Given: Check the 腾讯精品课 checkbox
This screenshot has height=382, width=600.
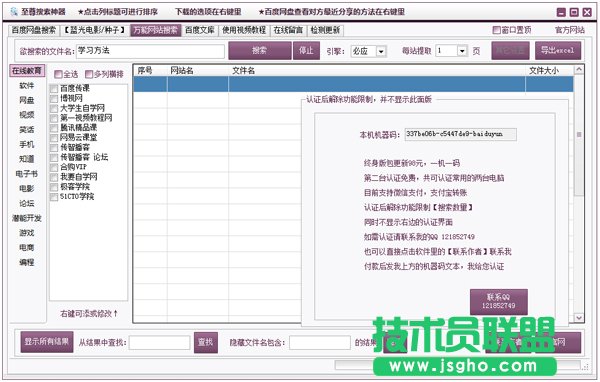Looking at the screenshot, I should click(54, 128).
